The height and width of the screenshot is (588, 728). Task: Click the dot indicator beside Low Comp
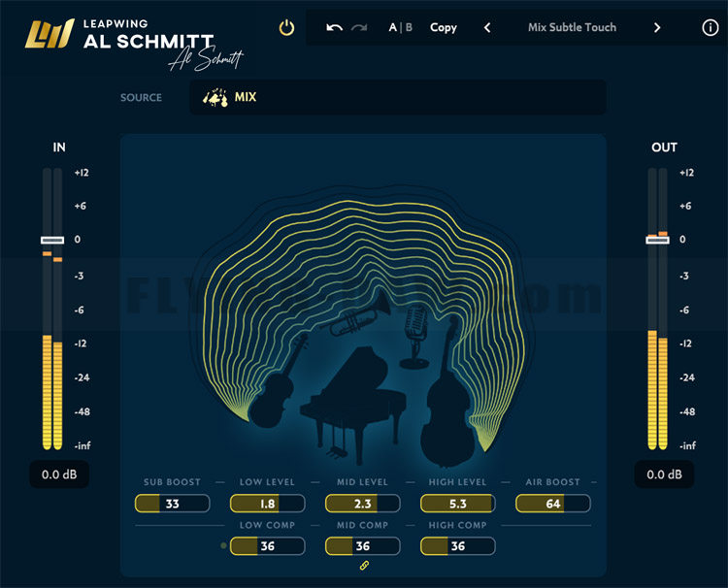(x=223, y=545)
